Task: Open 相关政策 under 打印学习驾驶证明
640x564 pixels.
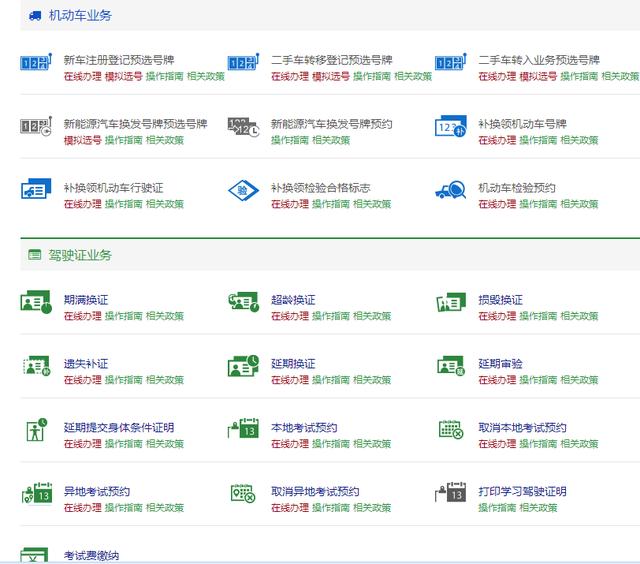Action: [538, 507]
